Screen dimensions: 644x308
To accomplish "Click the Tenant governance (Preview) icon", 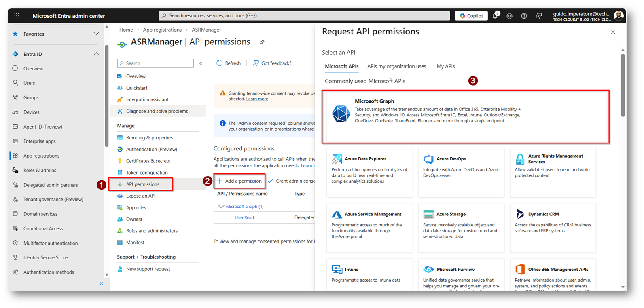I will click(x=15, y=199).
